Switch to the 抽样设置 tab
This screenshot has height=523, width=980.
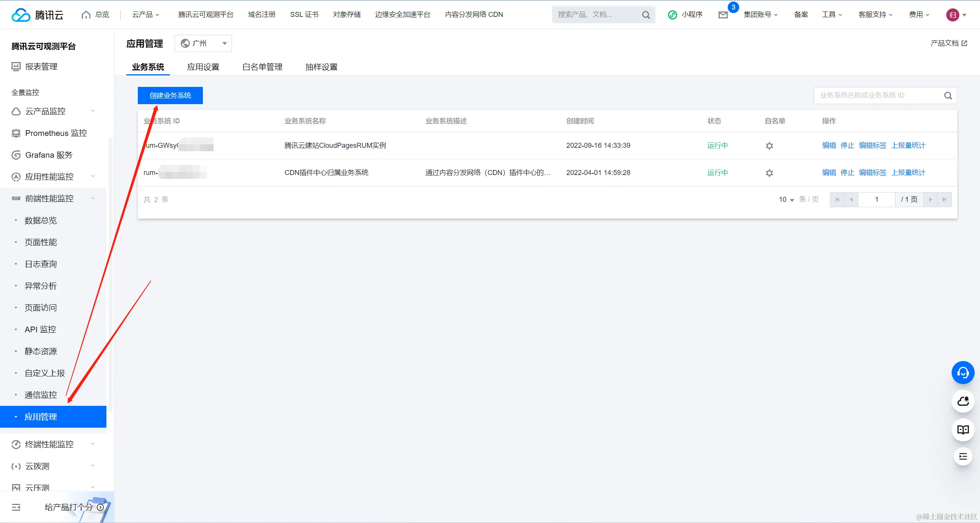[x=321, y=67]
